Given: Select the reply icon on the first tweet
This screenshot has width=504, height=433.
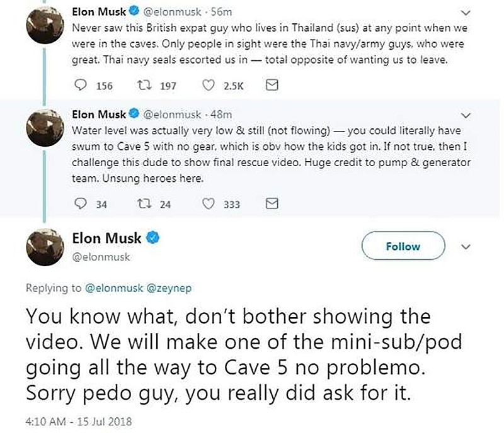Looking at the screenshot, I should point(80,86).
